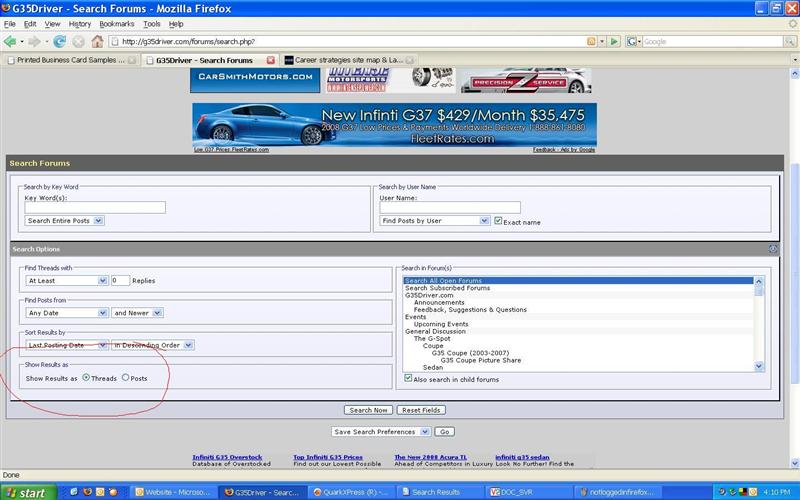Click the Key Word(s) text field
Viewport: 800px width, 500px height.
point(95,207)
